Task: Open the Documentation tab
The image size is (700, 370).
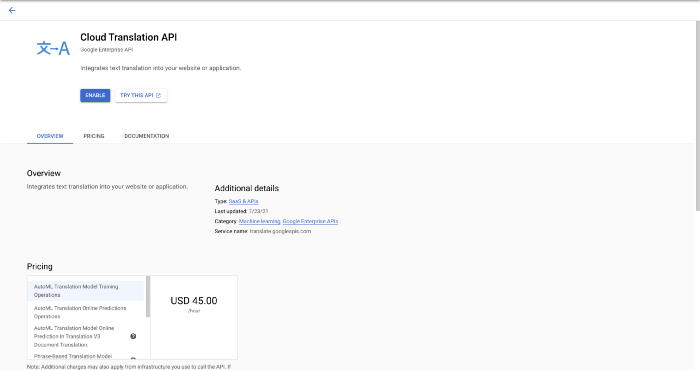Action: pyautogui.click(x=146, y=136)
